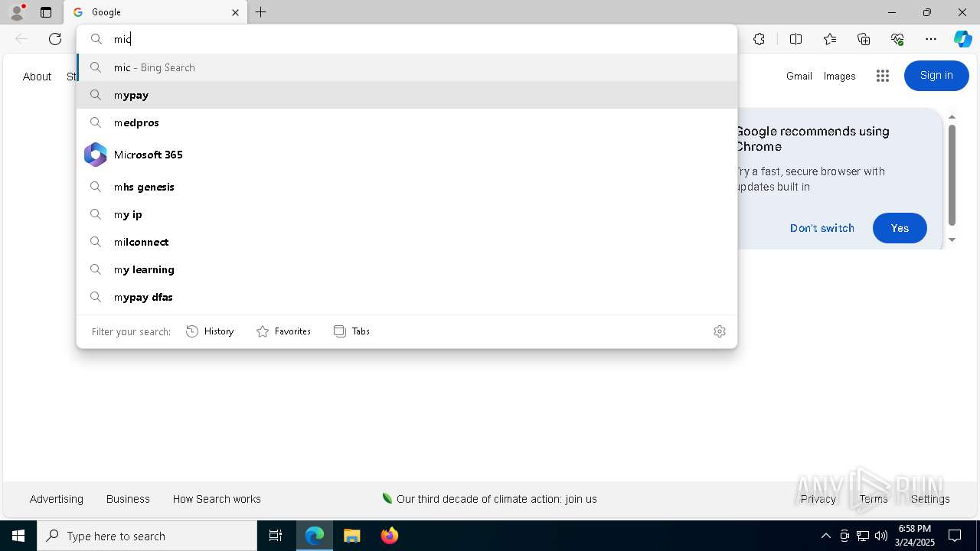
Task: Filter search by Tabs
Action: pyautogui.click(x=352, y=331)
